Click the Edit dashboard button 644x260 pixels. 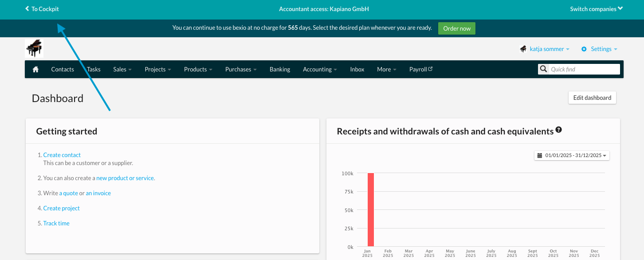tap(592, 98)
